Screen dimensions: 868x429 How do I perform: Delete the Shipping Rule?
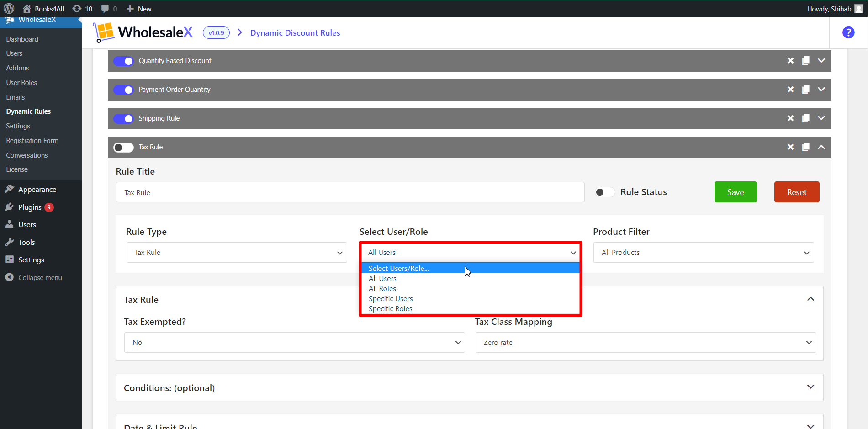click(790, 118)
